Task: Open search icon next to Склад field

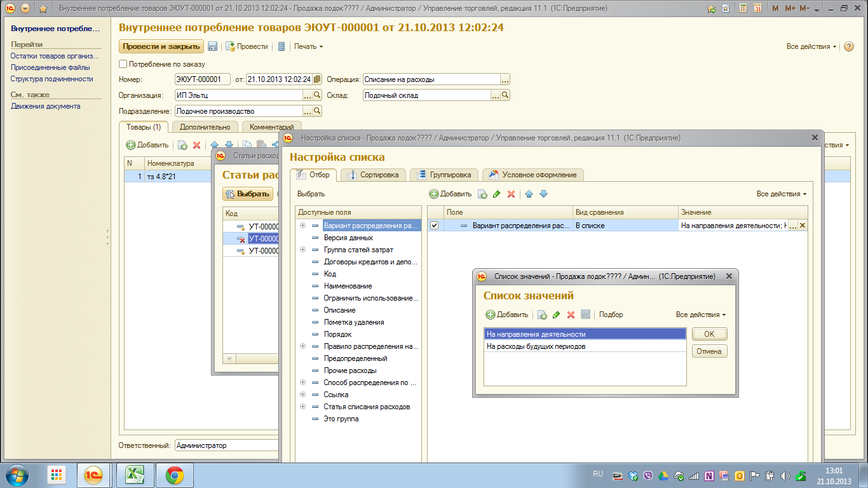Action: [505, 95]
